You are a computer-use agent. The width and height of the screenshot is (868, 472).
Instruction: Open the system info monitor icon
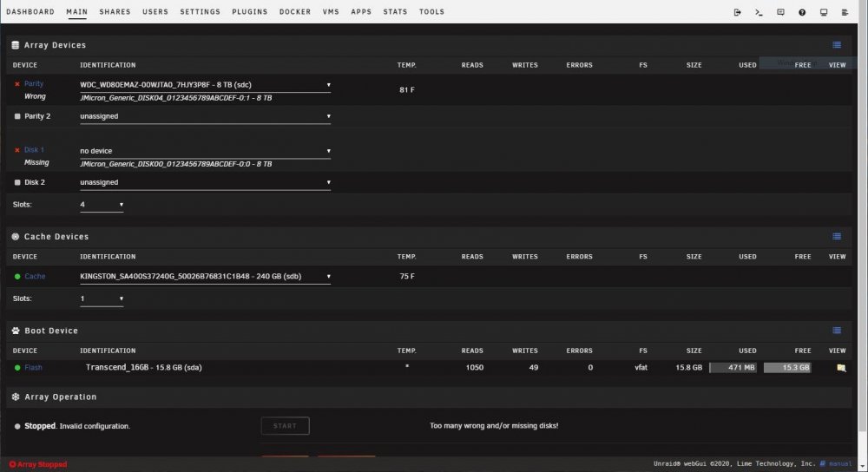[x=824, y=12]
